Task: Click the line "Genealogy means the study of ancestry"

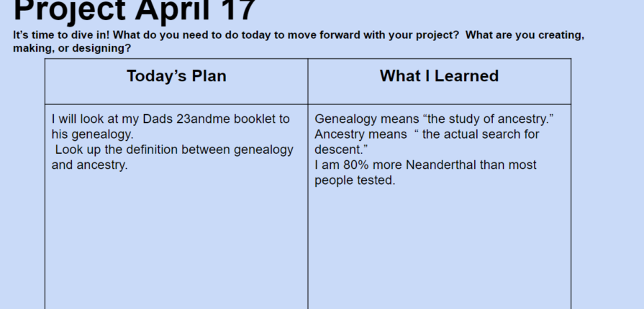Action: point(434,119)
